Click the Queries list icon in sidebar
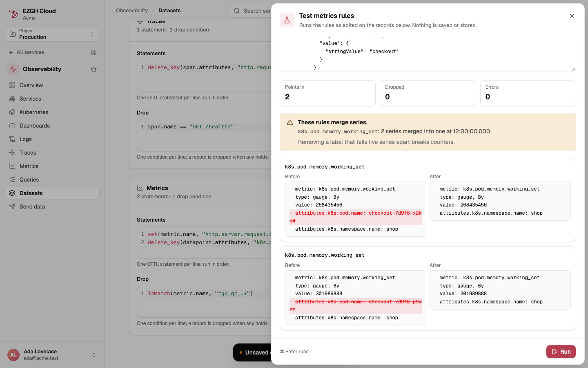 12,180
